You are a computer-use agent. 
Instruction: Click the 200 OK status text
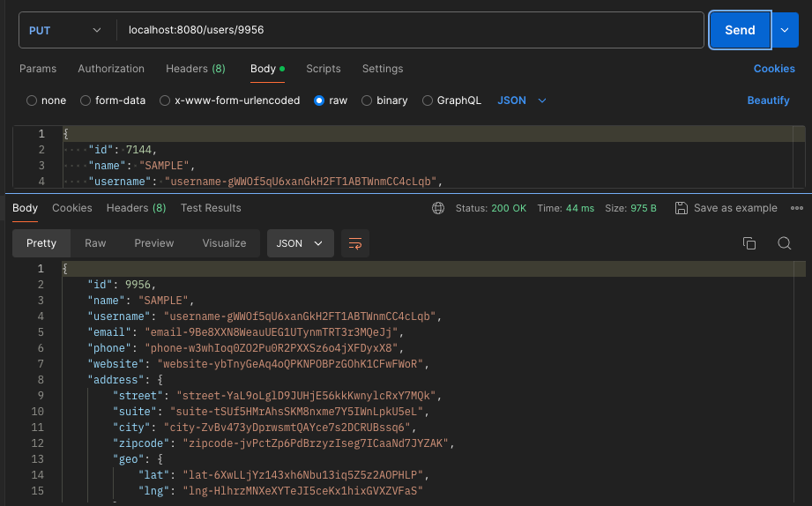pos(509,208)
